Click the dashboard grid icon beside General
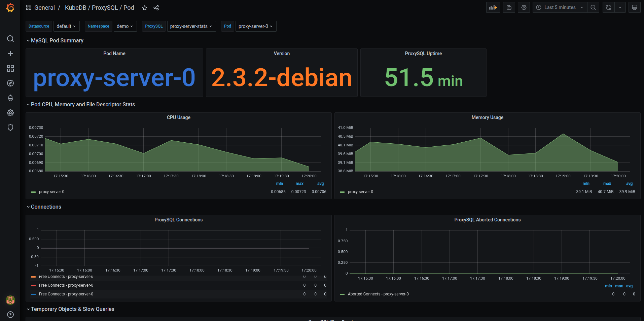This screenshot has width=644, height=321. [x=29, y=7]
